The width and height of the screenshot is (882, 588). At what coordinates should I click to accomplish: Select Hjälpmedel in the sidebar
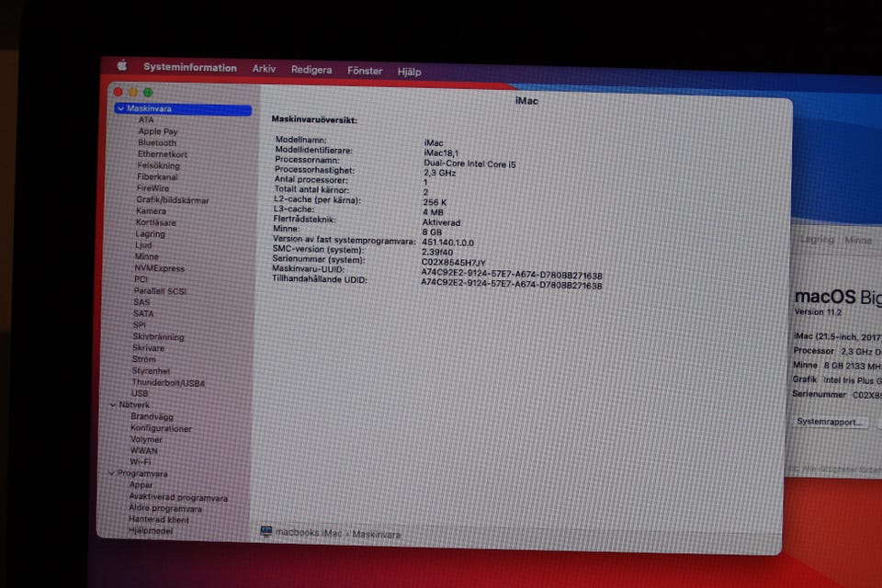[151, 531]
